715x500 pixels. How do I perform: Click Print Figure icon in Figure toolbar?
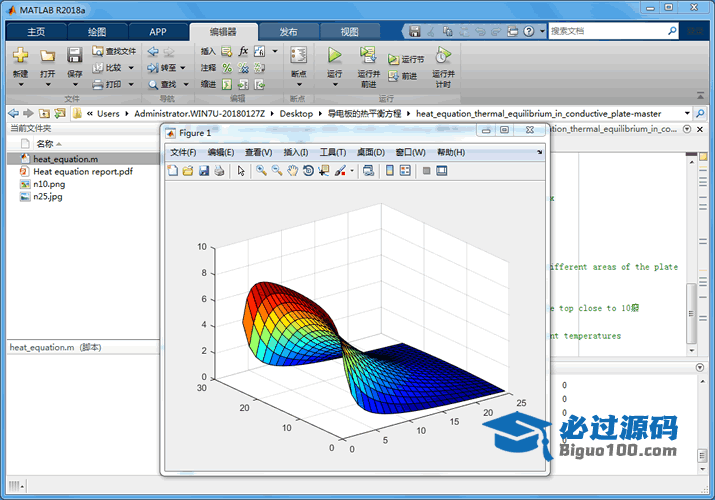219,171
